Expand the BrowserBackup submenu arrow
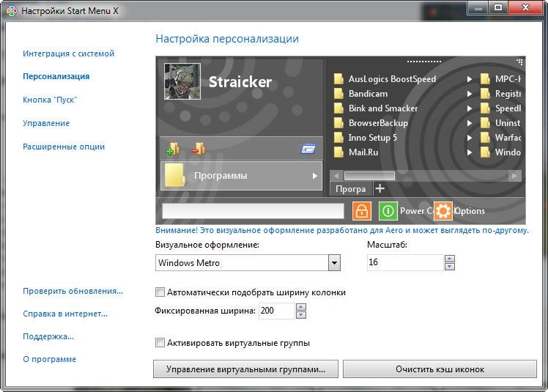Image resolution: width=548 pixels, height=392 pixels. point(470,123)
